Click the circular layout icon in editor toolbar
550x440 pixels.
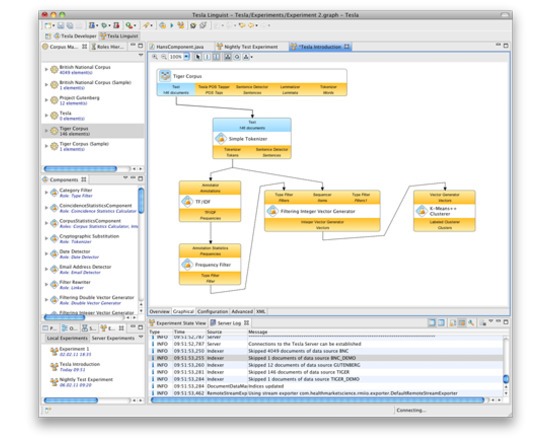pyautogui.click(x=237, y=57)
